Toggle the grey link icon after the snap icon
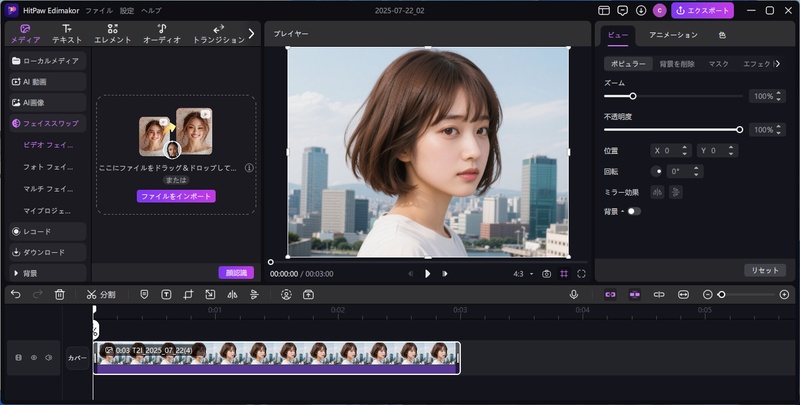The height and width of the screenshot is (405, 800). (659, 294)
